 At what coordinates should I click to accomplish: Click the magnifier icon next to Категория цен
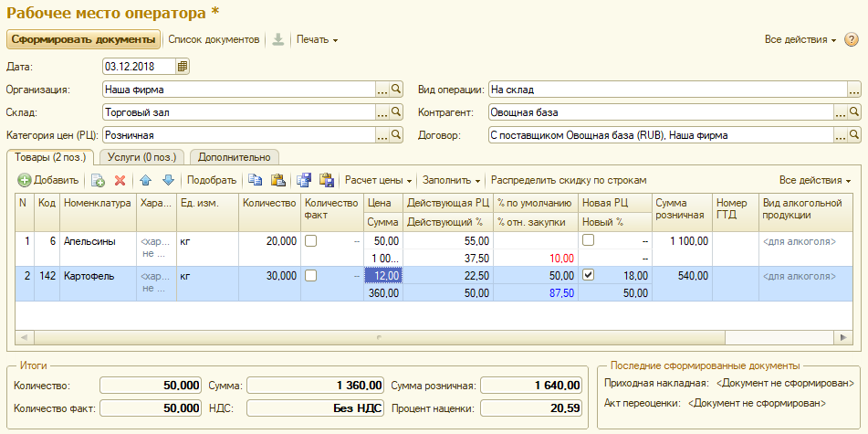click(396, 134)
